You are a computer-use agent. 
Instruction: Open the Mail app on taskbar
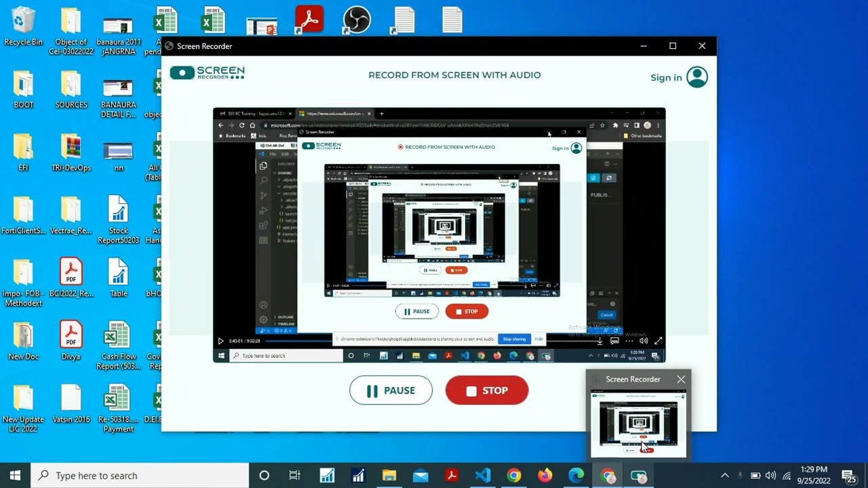click(420, 476)
